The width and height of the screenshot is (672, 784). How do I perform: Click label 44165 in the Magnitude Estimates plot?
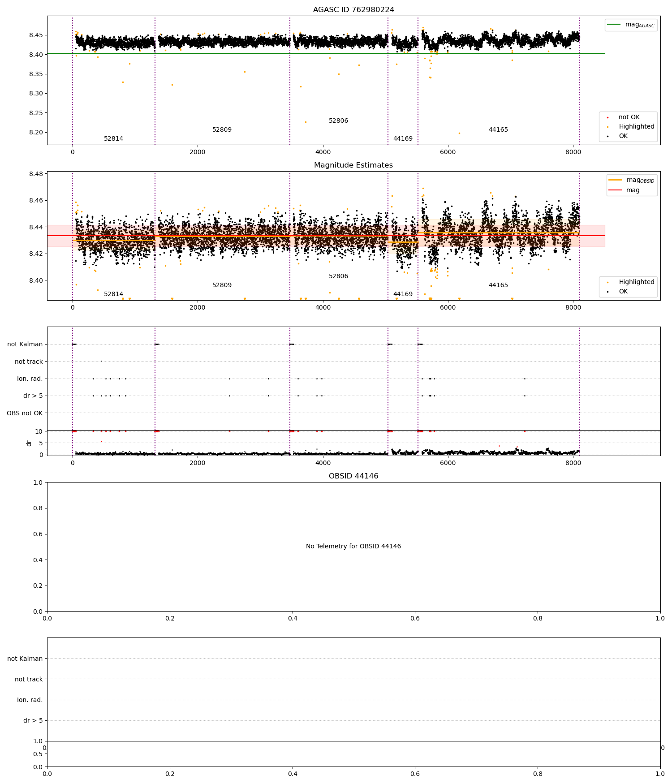point(499,285)
